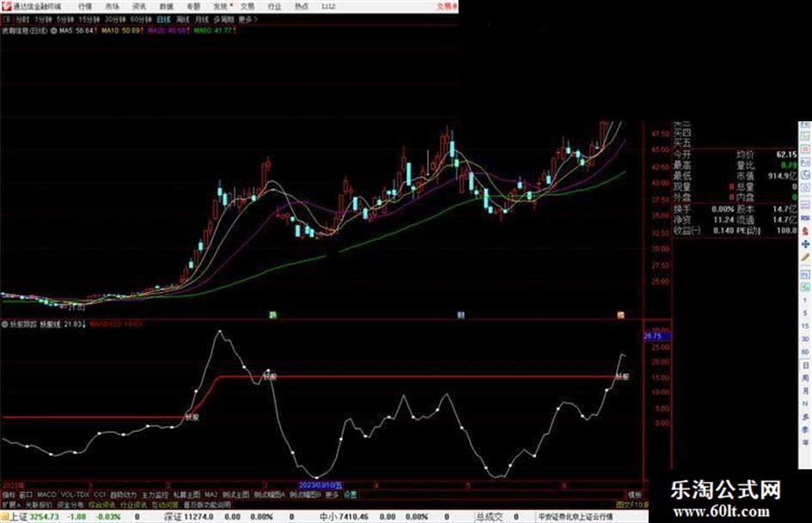Image resolution: width=812 pixels, height=523 pixels.
Task: Open the 设置 indicator settings
Action: pos(350,495)
